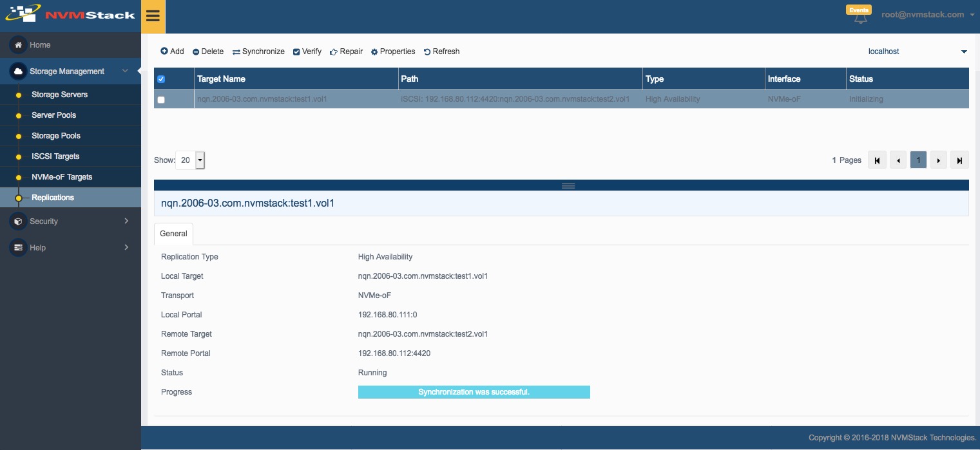This screenshot has height=450, width=980.
Task: Click the Repair pointing hand icon
Action: [334, 52]
